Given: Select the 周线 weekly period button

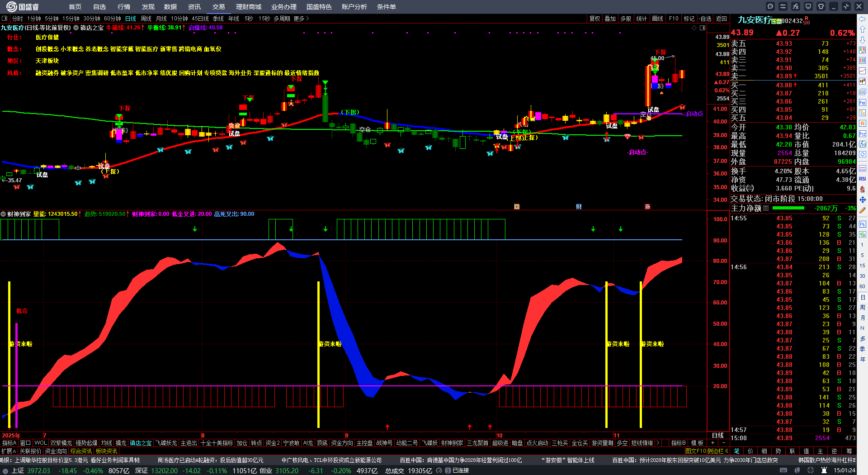Looking at the screenshot, I should (146, 19).
